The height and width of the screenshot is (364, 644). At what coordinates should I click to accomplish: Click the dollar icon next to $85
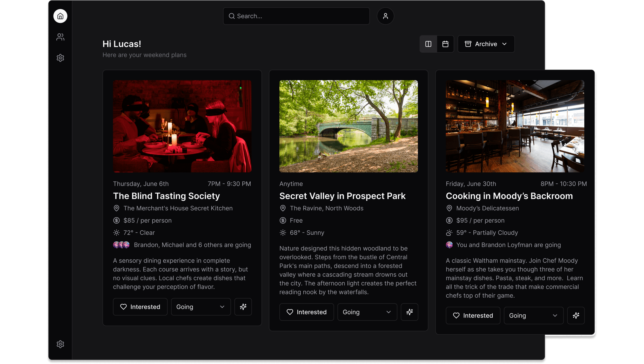click(116, 220)
